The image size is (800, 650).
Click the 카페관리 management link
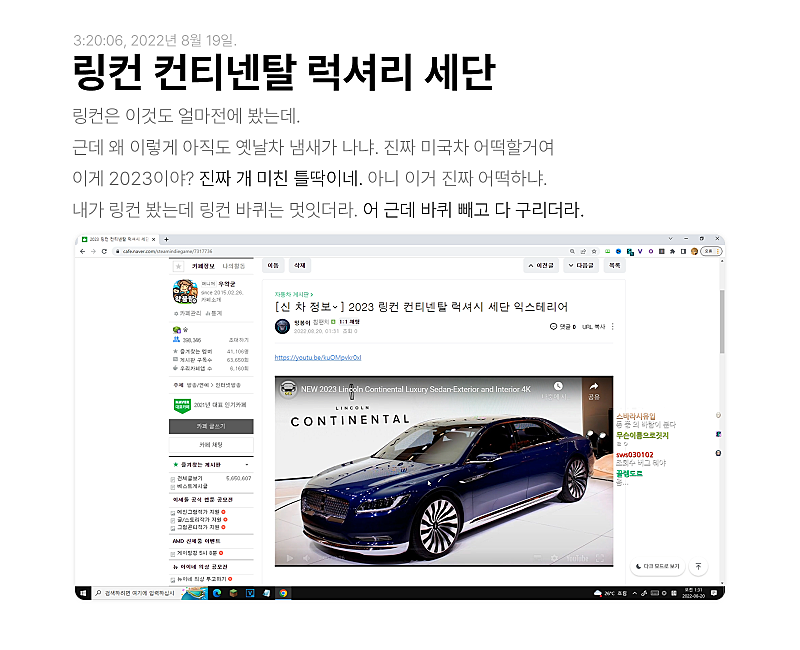[190, 313]
